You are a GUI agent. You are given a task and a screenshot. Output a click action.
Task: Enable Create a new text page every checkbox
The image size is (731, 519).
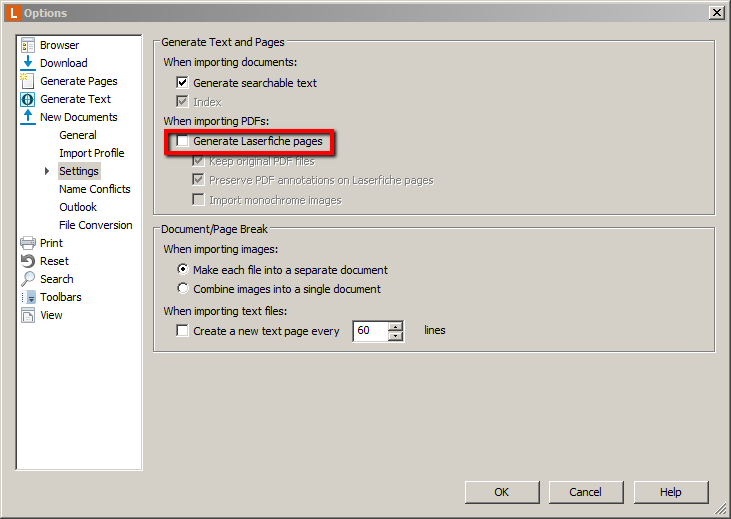point(182,331)
